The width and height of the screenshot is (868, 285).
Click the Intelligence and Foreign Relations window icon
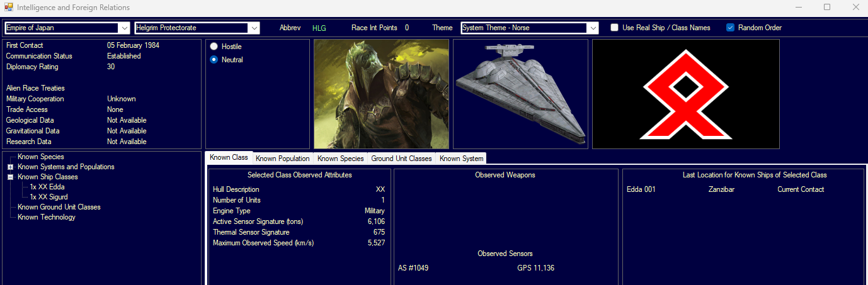[8, 7]
